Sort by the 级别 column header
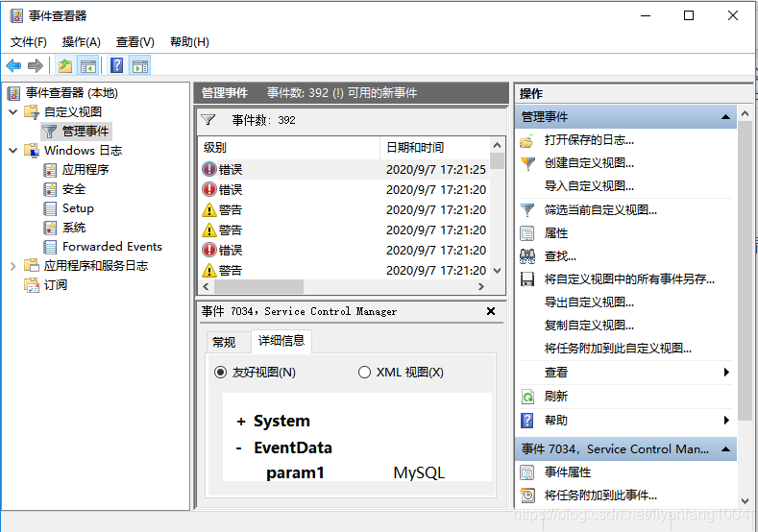 pos(289,147)
